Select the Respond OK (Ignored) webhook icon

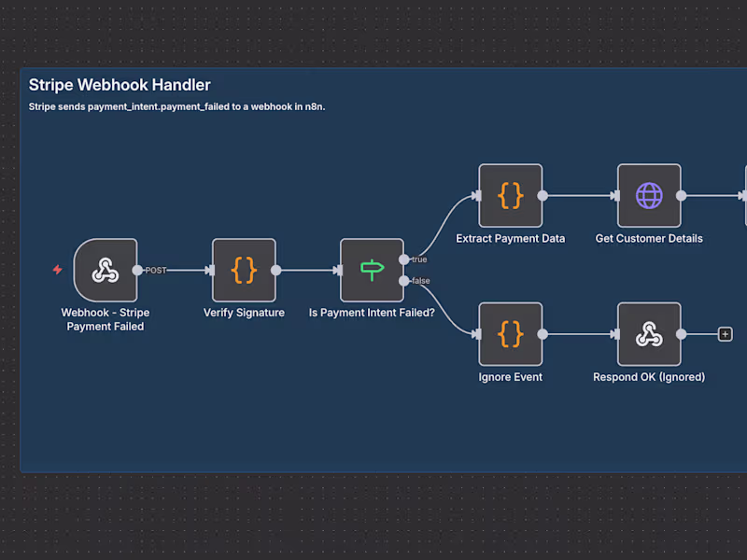pyautogui.click(x=649, y=334)
